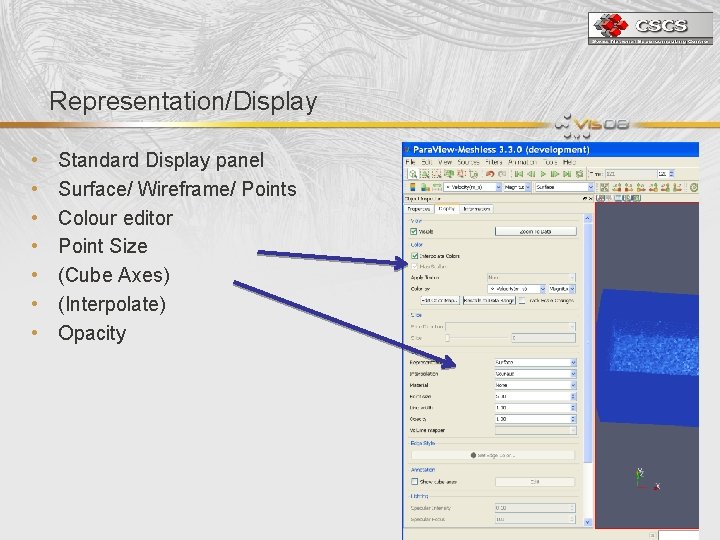Click the Line width spinner arrows
Screen dimensions: 720x540
click(x=573, y=408)
